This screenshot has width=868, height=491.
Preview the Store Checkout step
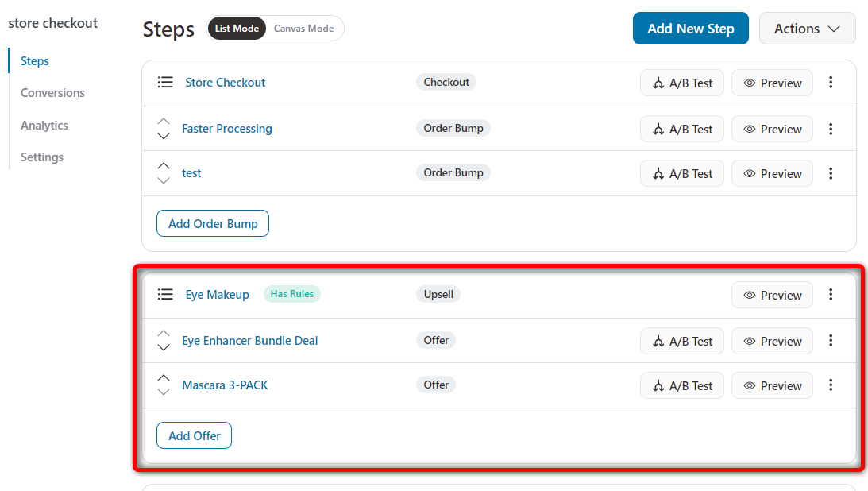coord(772,83)
